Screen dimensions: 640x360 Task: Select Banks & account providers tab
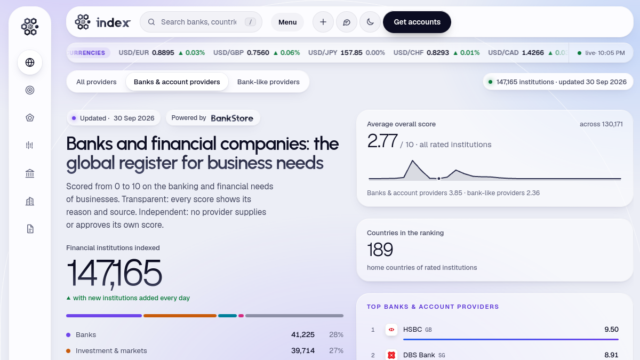(177, 82)
